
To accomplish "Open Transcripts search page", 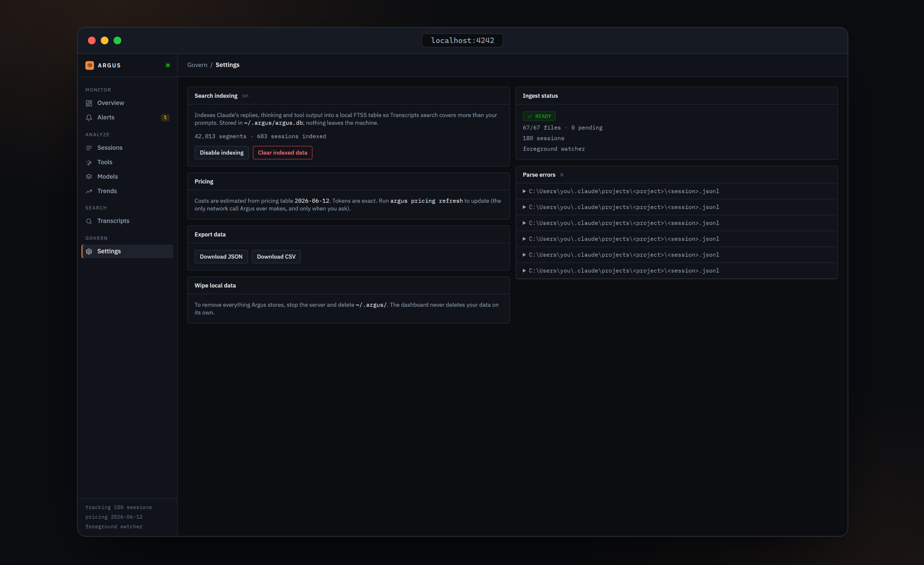I will click(x=127, y=221).
